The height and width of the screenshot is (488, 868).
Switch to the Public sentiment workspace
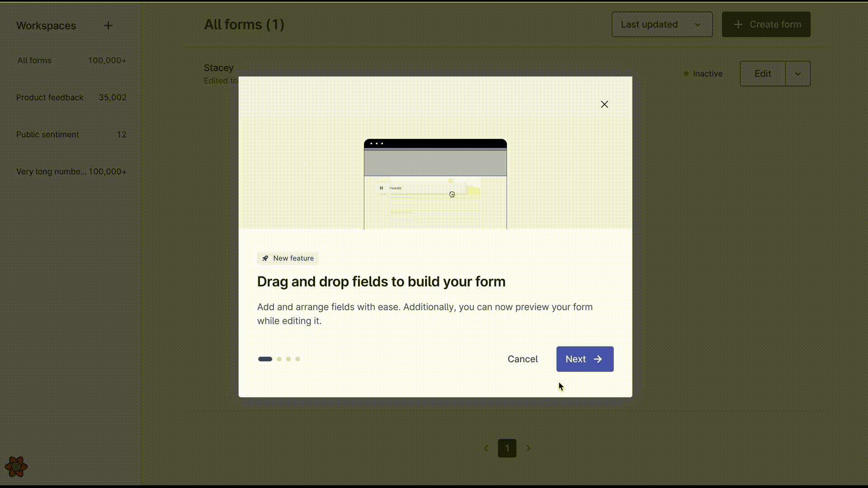(47, 134)
